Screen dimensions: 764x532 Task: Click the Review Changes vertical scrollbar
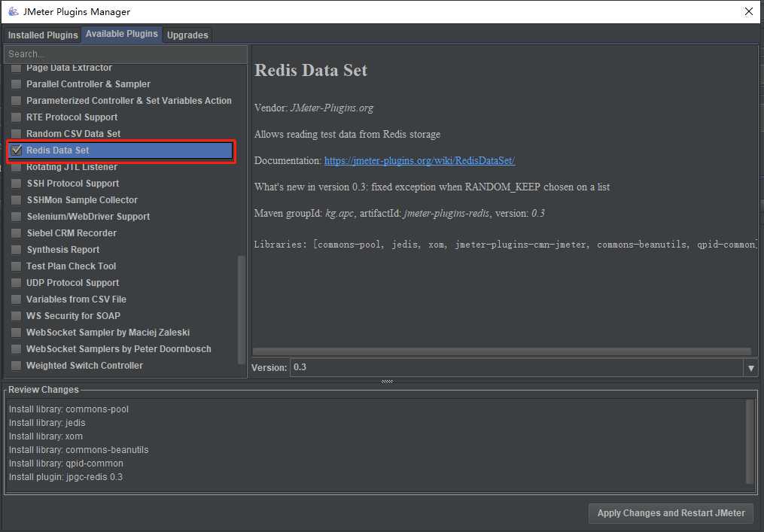point(750,442)
